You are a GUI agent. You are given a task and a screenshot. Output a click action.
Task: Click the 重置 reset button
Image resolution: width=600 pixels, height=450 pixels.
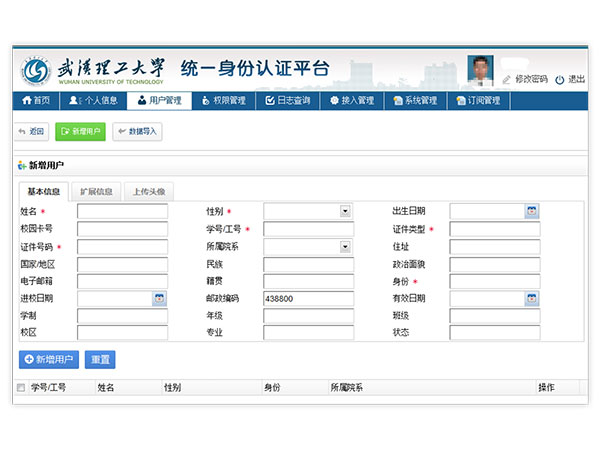[x=100, y=359]
